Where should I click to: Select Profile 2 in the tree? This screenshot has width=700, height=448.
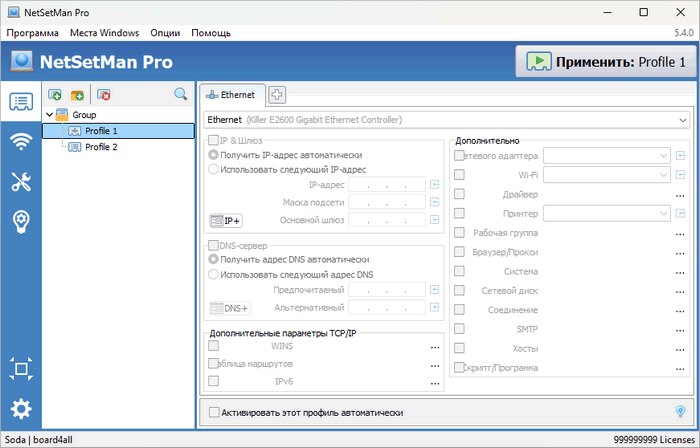[x=101, y=147]
